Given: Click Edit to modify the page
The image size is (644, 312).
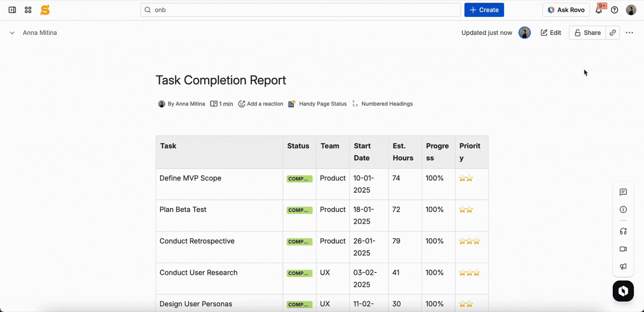Looking at the screenshot, I should [x=551, y=33].
